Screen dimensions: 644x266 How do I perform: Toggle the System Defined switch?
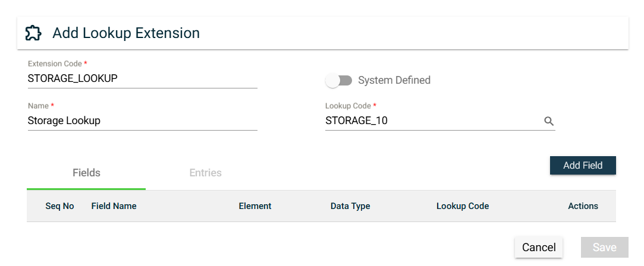point(339,80)
